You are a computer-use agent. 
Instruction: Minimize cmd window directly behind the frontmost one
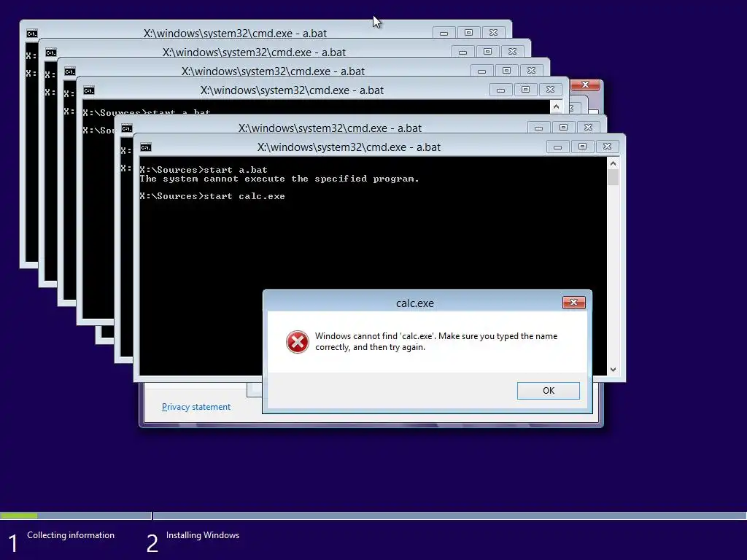538,128
